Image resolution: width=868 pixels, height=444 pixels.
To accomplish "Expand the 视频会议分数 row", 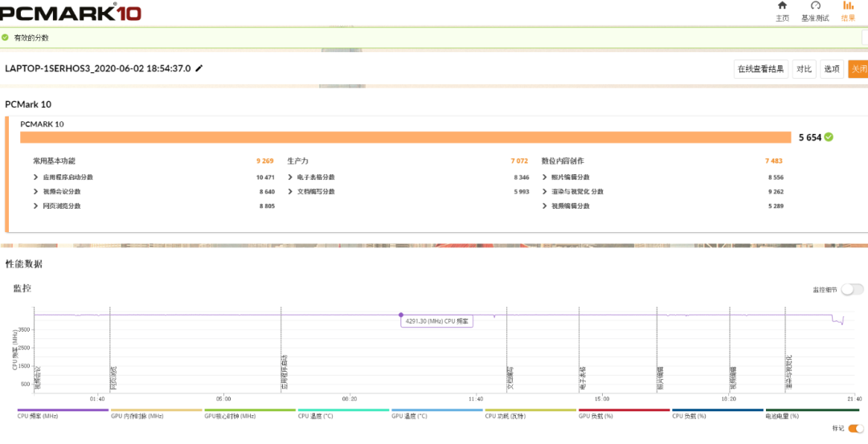I will 36,192.
